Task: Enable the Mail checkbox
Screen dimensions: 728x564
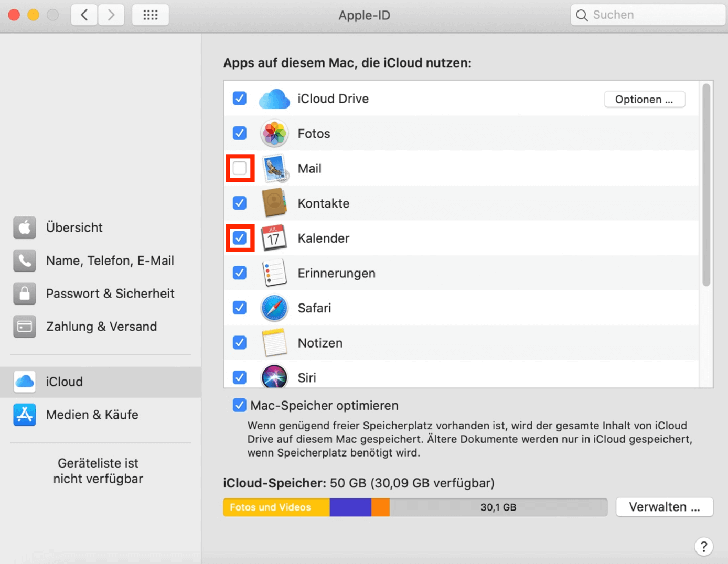Action: coord(240,168)
